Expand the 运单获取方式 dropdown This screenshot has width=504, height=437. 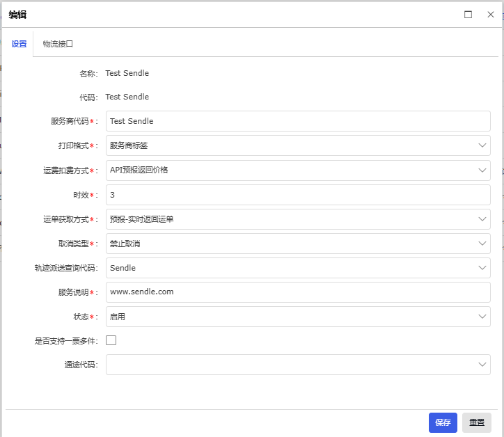[x=297, y=219]
